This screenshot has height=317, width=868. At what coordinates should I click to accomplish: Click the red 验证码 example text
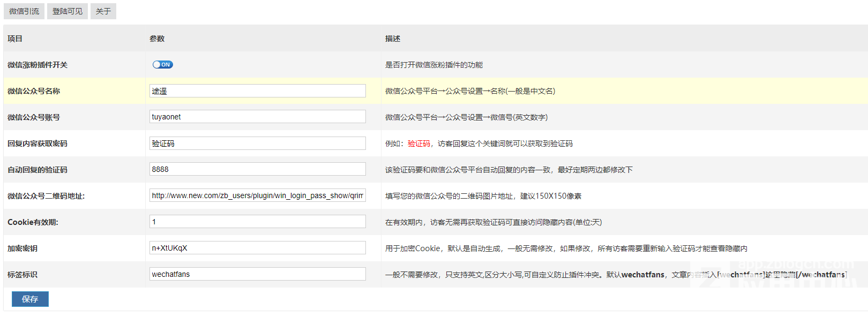point(419,144)
